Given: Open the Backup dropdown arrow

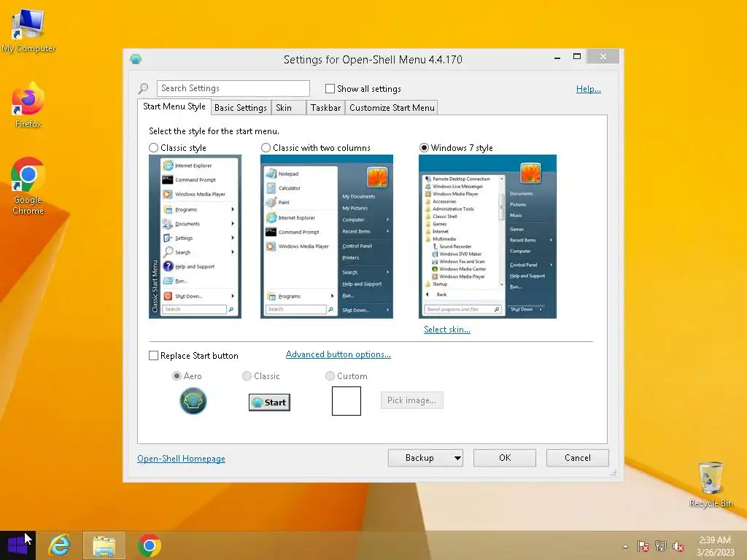Looking at the screenshot, I should click(x=457, y=458).
